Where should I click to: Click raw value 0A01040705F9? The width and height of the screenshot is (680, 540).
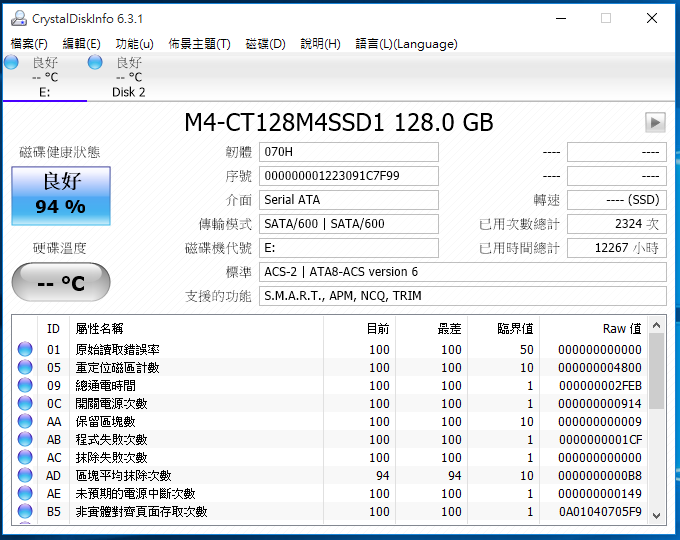tap(600, 511)
